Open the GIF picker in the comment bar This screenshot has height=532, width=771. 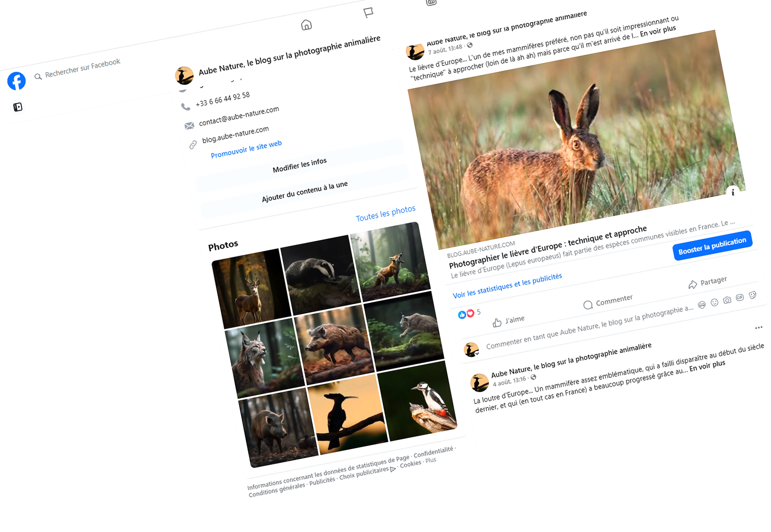click(x=740, y=297)
